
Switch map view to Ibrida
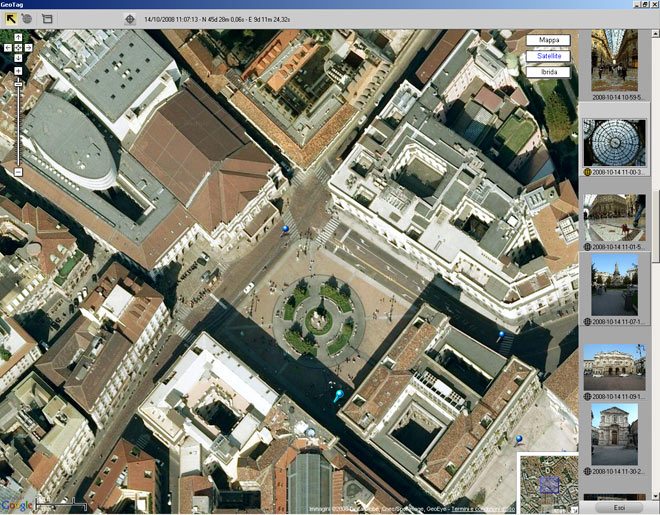[x=549, y=72]
